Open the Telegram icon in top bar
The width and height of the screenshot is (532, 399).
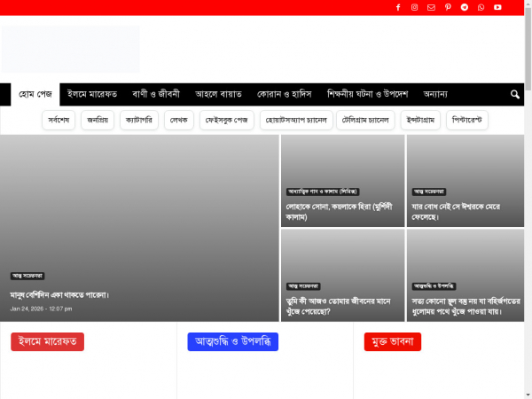coord(465,8)
